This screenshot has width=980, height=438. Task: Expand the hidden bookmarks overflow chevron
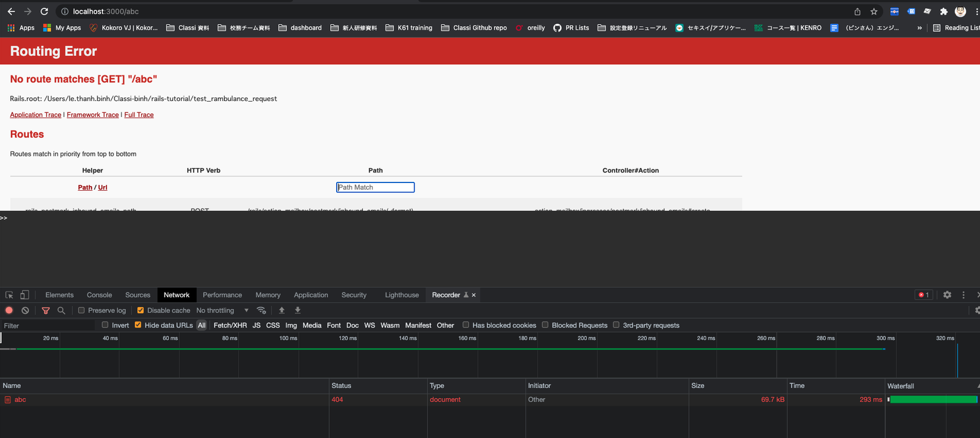coord(919,28)
